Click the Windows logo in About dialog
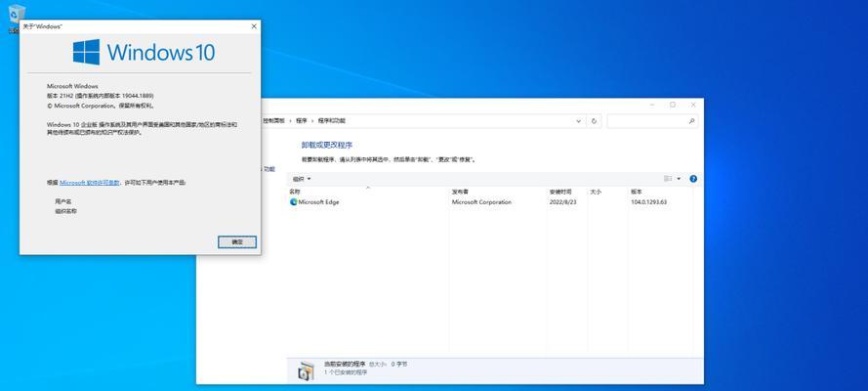Screen dimensions: 868x391 click(x=86, y=52)
